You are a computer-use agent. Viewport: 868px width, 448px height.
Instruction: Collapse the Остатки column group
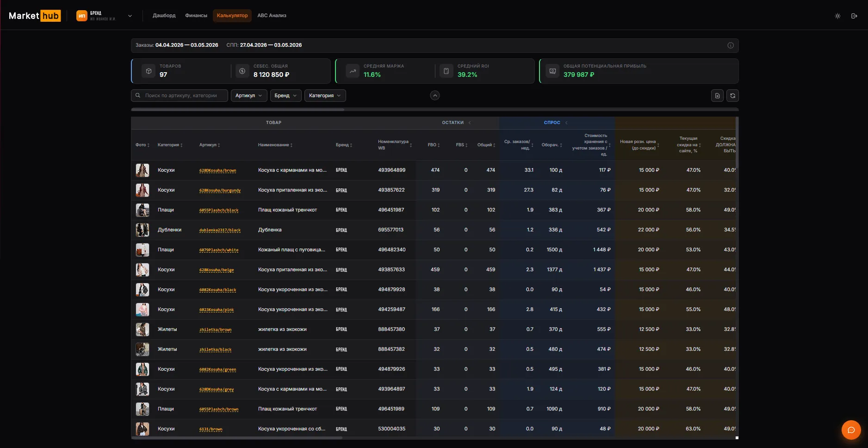(x=470, y=123)
